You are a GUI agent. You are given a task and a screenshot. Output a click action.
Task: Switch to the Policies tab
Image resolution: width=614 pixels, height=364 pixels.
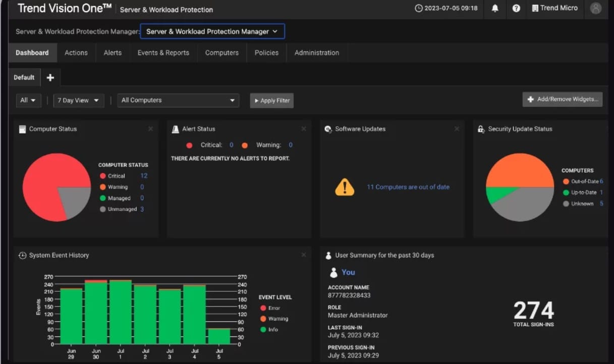pyautogui.click(x=266, y=52)
